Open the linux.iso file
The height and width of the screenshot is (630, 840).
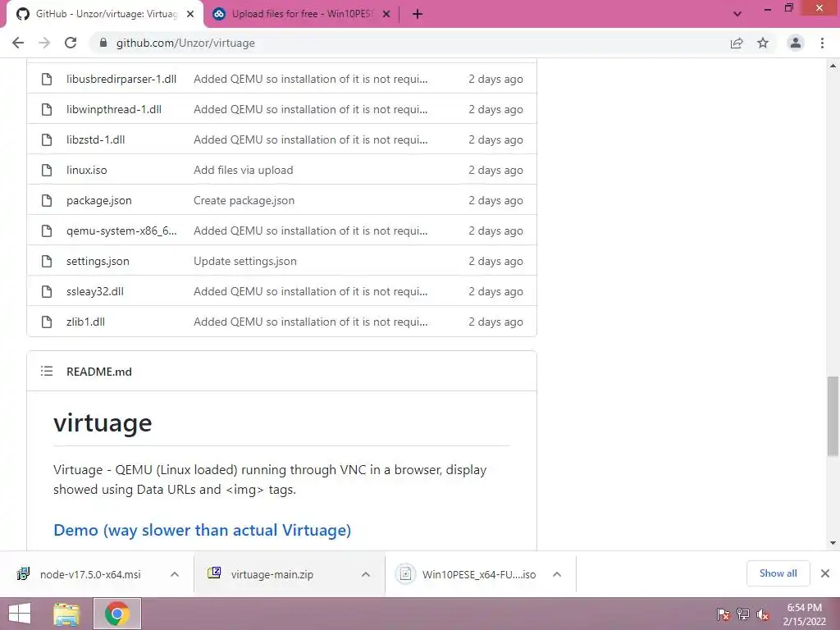point(87,170)
